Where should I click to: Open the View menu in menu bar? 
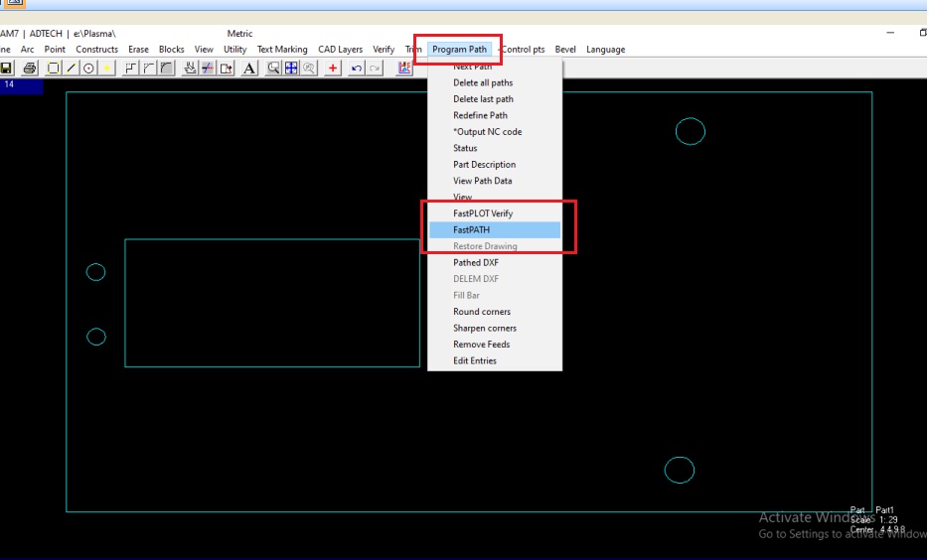pos(204,50)
